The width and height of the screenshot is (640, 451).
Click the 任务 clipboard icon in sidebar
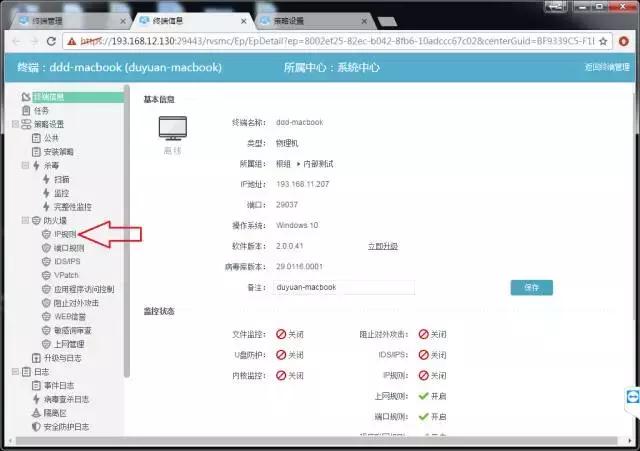(x=26, y=111)
